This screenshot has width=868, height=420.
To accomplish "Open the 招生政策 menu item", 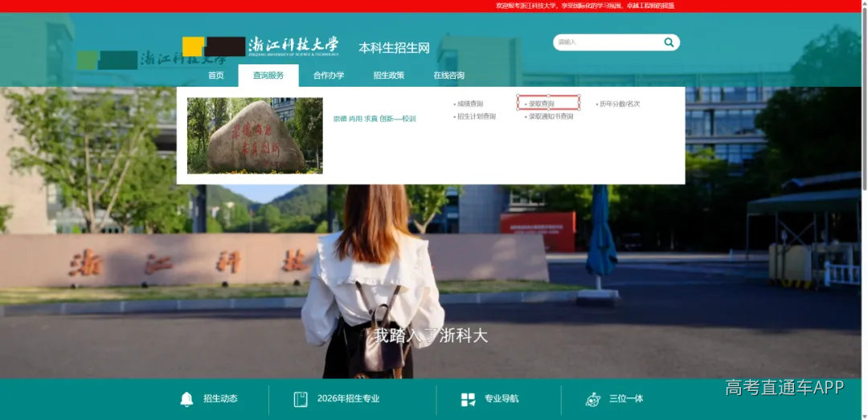I will tap(389, 75).
